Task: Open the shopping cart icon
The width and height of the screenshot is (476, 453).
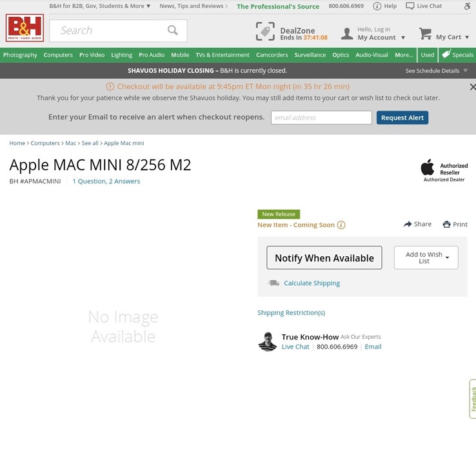Action: [425, 34]
